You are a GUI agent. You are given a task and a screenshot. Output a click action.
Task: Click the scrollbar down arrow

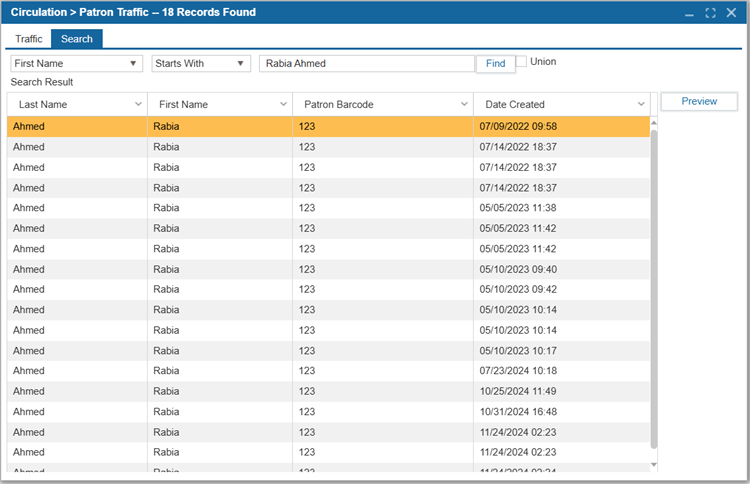[x=654, y=465]
